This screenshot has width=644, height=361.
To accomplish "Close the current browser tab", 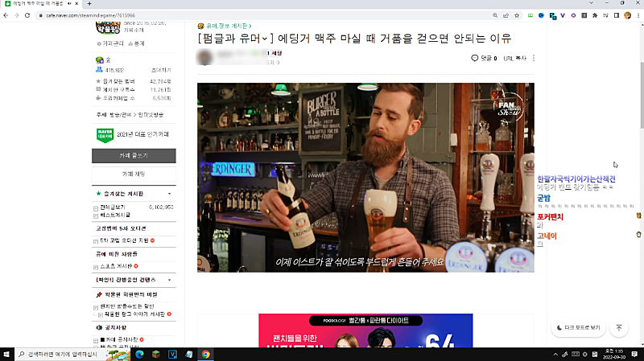I will [x=76, y=3].
